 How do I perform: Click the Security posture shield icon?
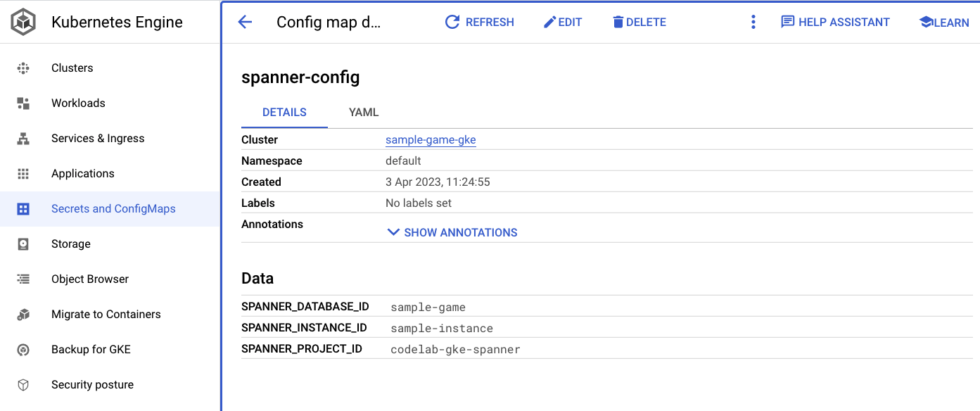tap(23, 385)
